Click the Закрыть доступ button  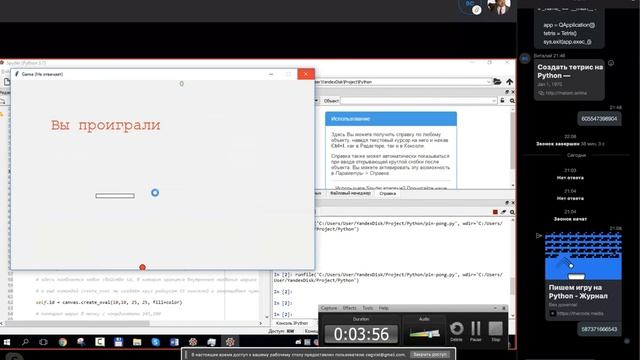pos(430,355)
